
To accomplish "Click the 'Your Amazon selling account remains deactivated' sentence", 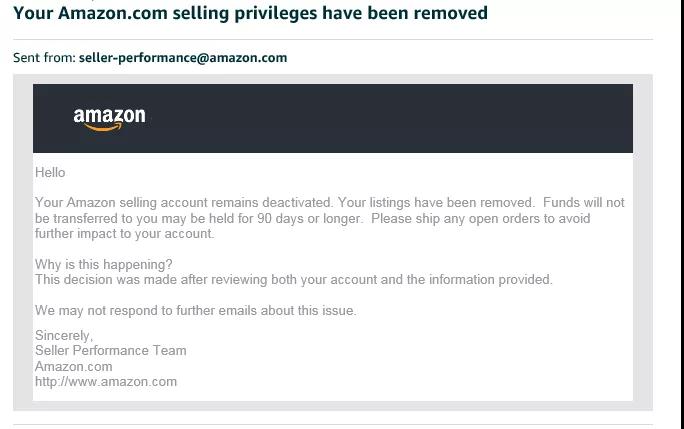I will coord(184,202).
